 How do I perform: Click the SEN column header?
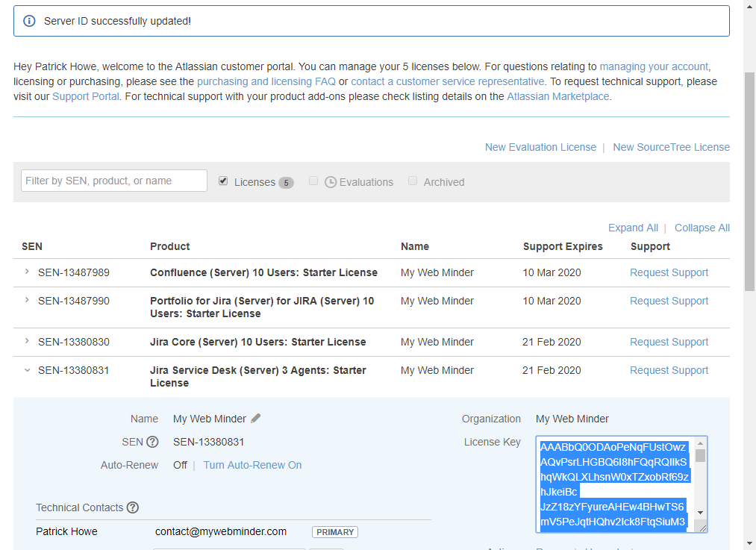point(32,246)
